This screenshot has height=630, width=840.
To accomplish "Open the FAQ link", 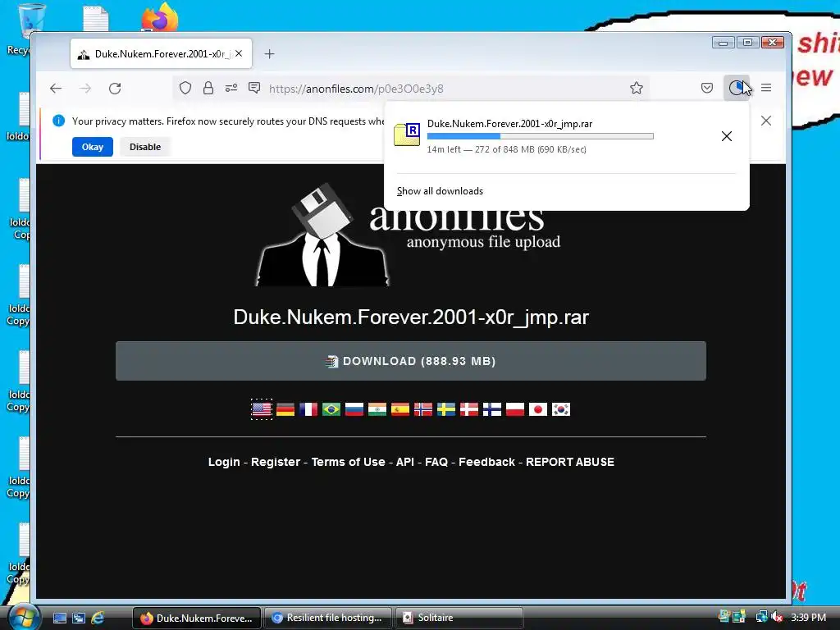I will click(x=436, y=462).
